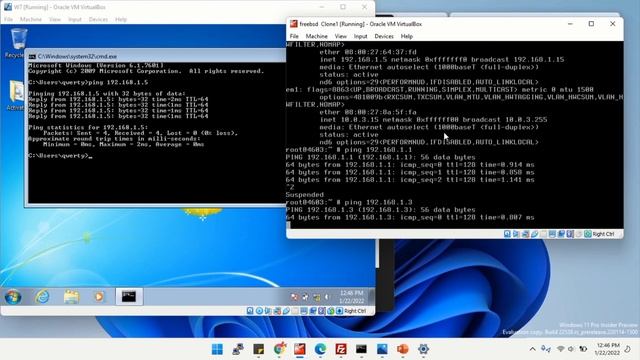
Task: Open View menu in freebsd VM window
Action: (x=340, y=36)
